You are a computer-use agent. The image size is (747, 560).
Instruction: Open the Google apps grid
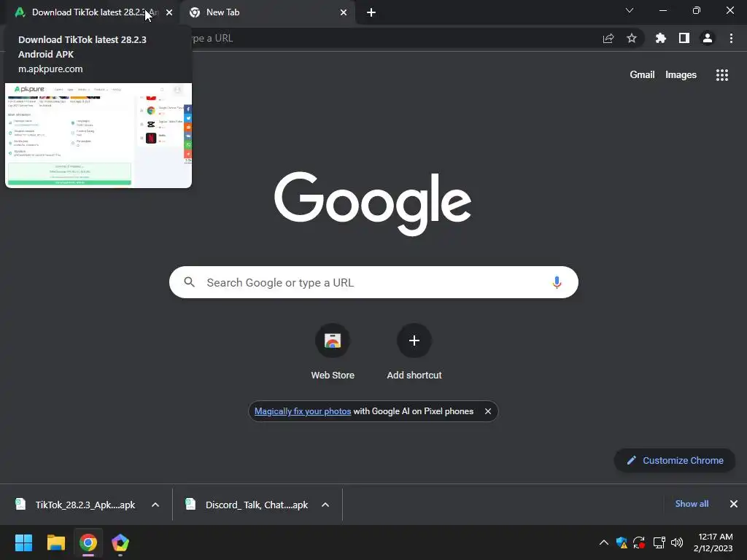pos(722,75)
